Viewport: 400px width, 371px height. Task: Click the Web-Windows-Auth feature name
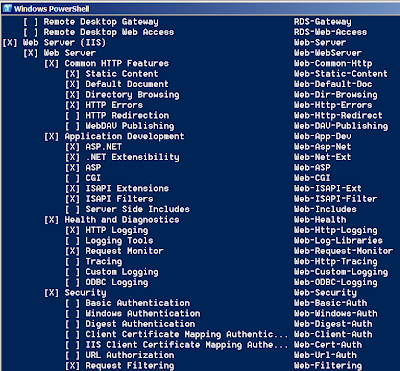point(335,313)
